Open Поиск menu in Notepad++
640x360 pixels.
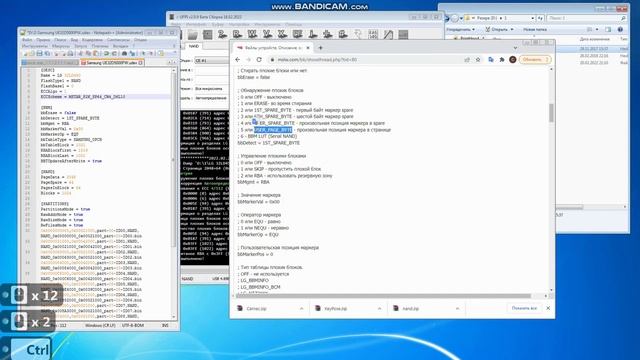click(60, 40)
